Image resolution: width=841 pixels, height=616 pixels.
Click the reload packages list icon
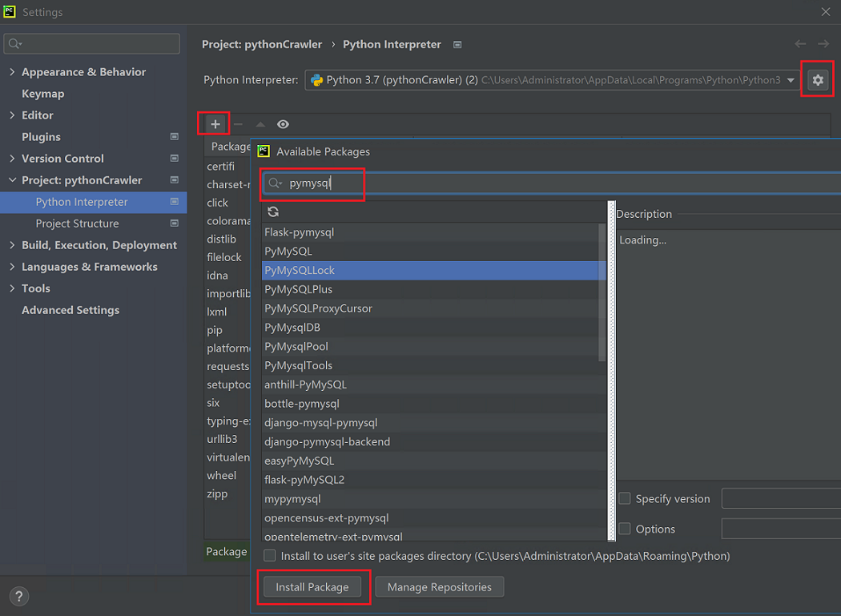(273, 211)
